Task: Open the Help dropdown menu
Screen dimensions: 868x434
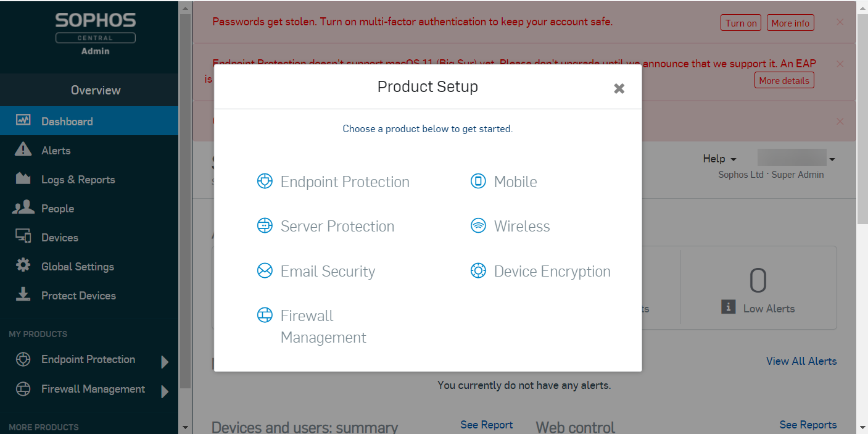Action: point(719,159)
